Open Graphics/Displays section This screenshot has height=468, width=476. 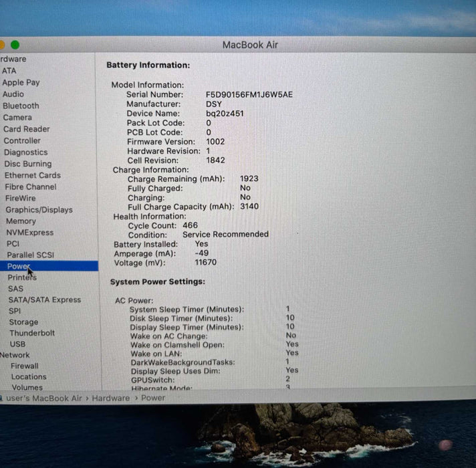pyautogui.click(x=39, y=210)
